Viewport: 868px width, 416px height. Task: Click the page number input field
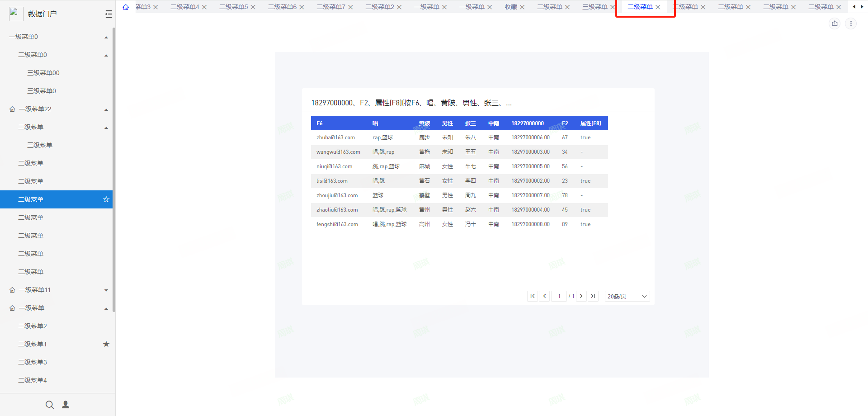(559, 296)
